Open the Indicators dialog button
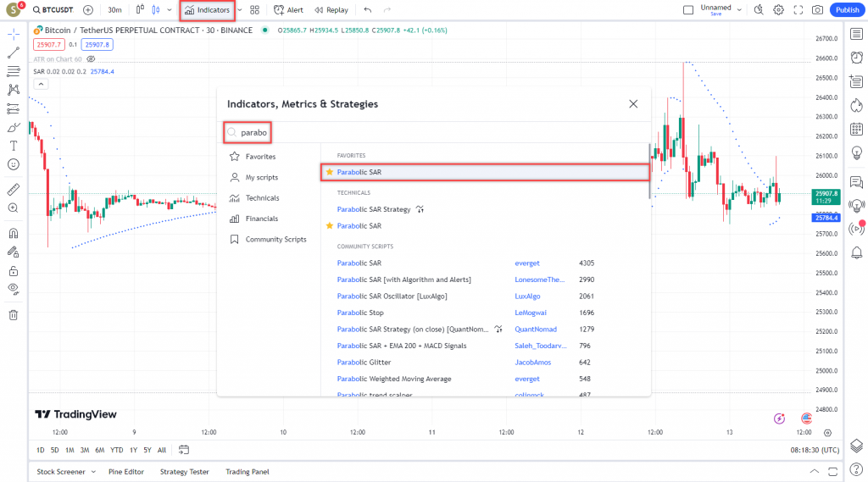 pos(207,10)
